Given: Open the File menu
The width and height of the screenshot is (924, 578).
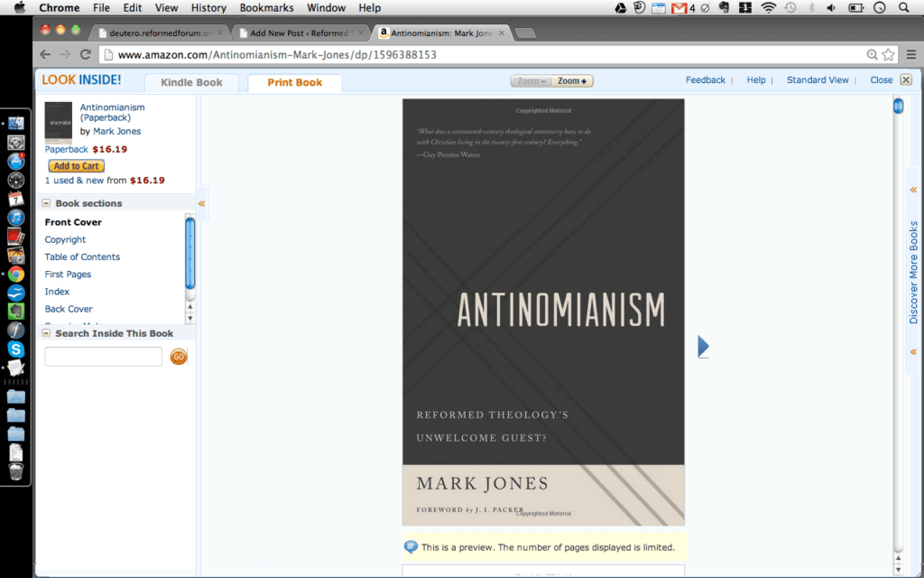Looking at the screenshot, I should point(101,7).
